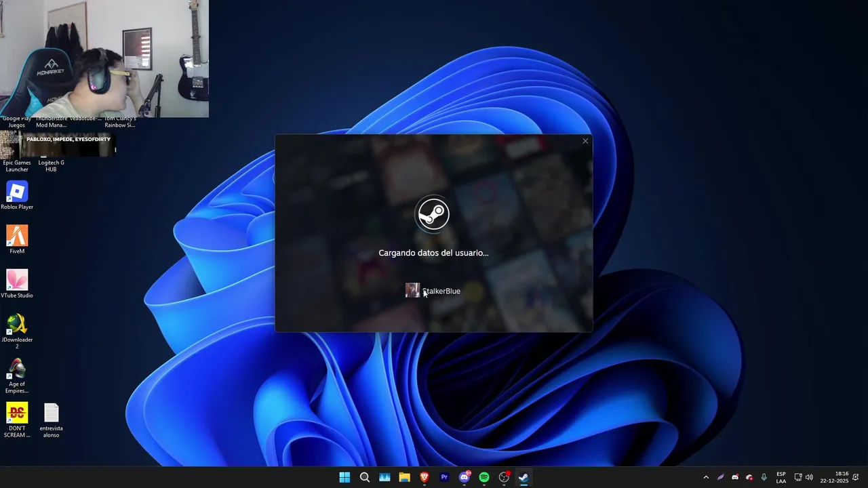Viewport: 868px width, 488px height.
Task: Open the Windows Start menu
Action: [x=344, y=477]
